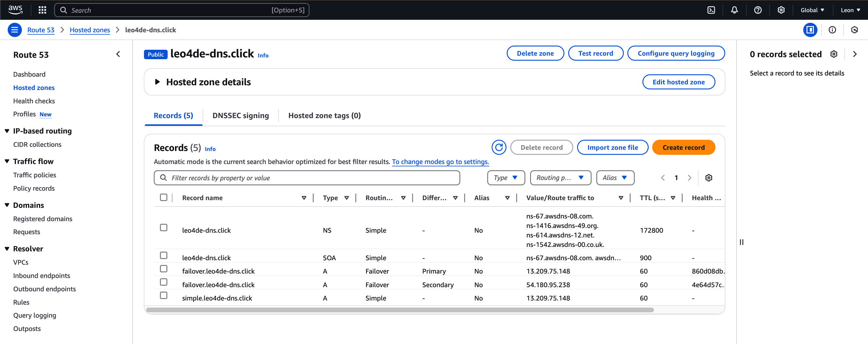Open the AWS services grid menu
The height and width of the screenshot is (344, 868).
click(42, 10)
